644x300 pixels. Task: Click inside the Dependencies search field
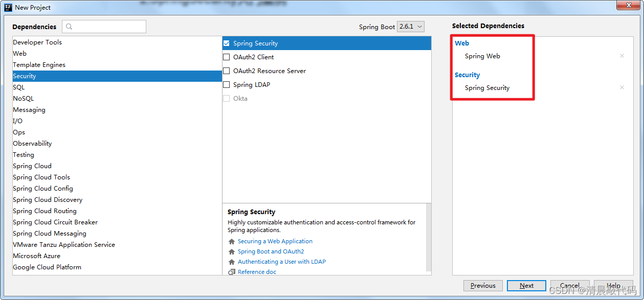[107, 26]
